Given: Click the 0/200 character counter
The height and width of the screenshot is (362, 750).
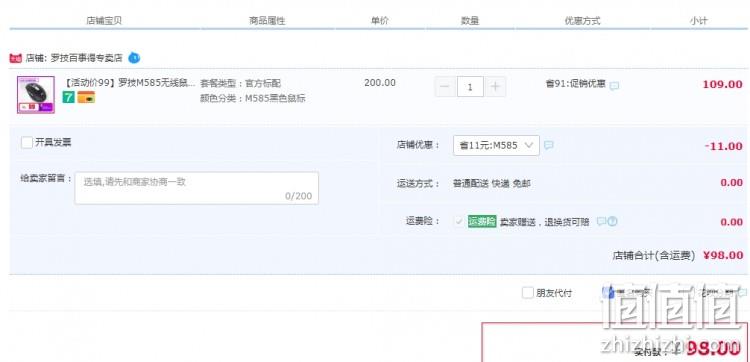Looking at the screenshot, I should click(x=298, y=196).
